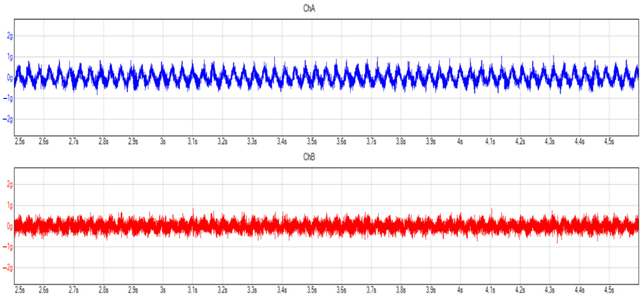Click the 4,3s time marker under ChB
Screen dimensions: 644x298
(x=549, y=290)
